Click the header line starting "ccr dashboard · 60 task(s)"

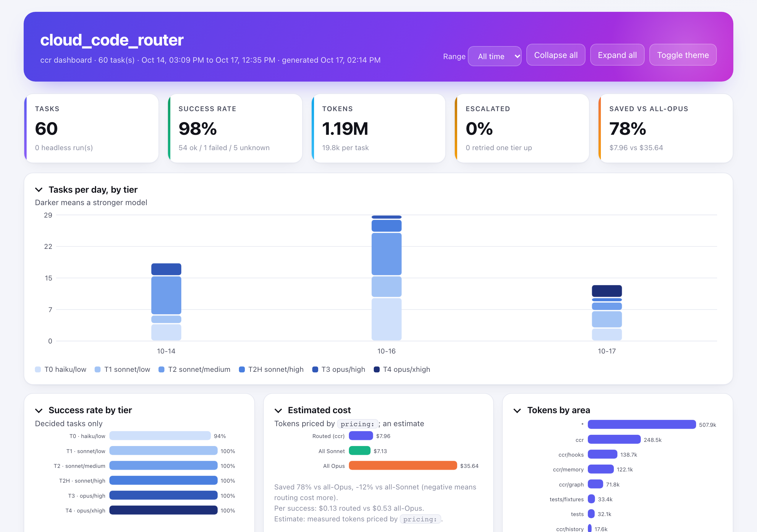(x=210, y=60)
